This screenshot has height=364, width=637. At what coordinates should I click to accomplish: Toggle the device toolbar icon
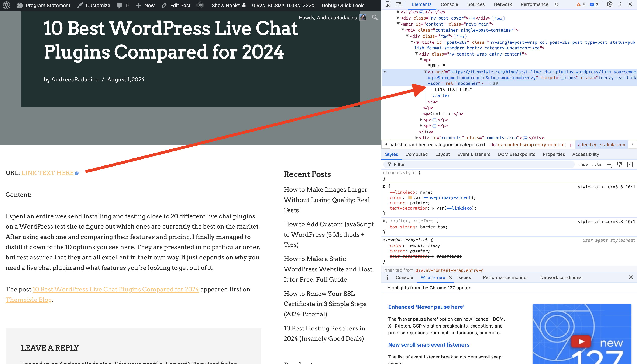coord(398,4)
